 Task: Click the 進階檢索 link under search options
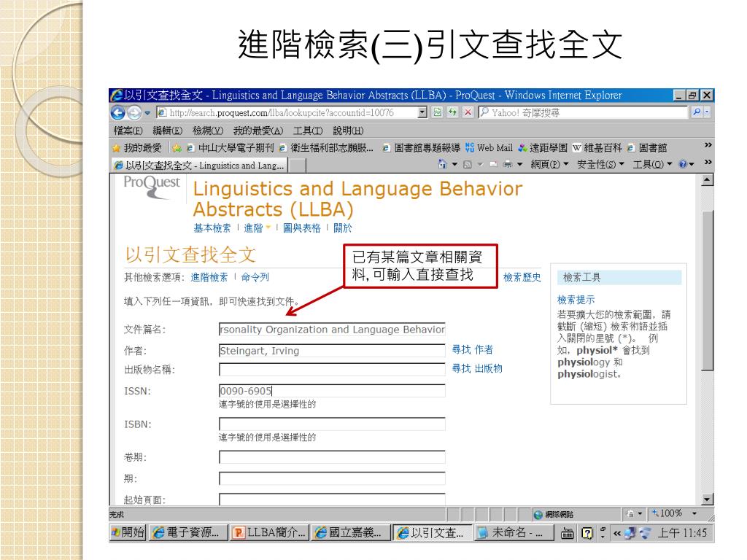click(x=209, y=277)
